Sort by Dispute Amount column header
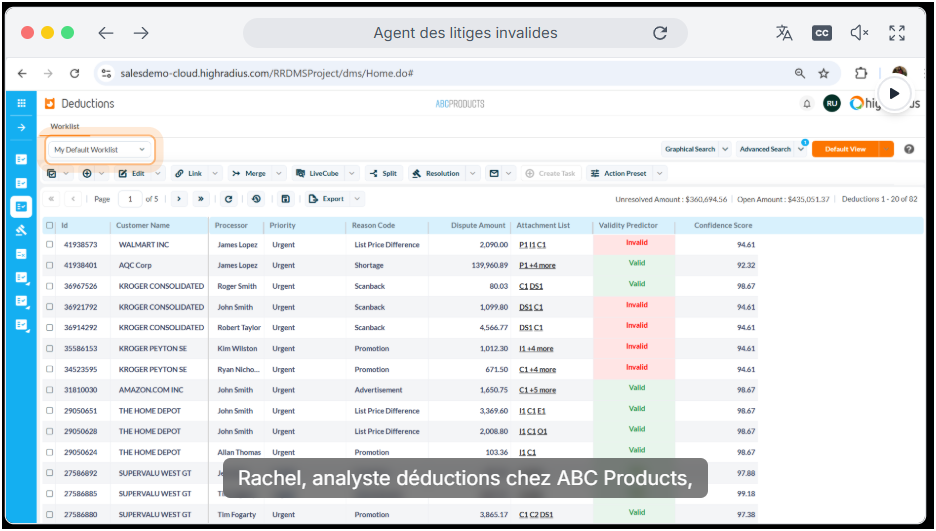Image resolution: width=936 pixels, height=531 pixels. pos(478,226)
